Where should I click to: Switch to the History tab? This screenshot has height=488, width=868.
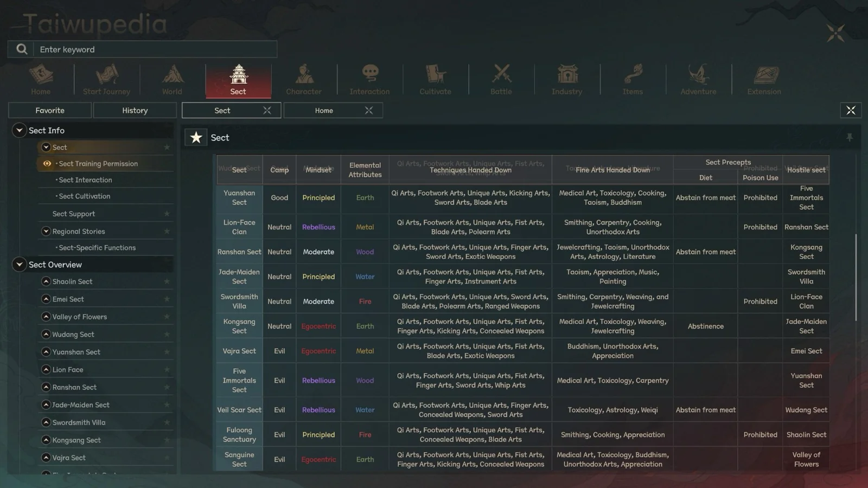coord(135,110)
